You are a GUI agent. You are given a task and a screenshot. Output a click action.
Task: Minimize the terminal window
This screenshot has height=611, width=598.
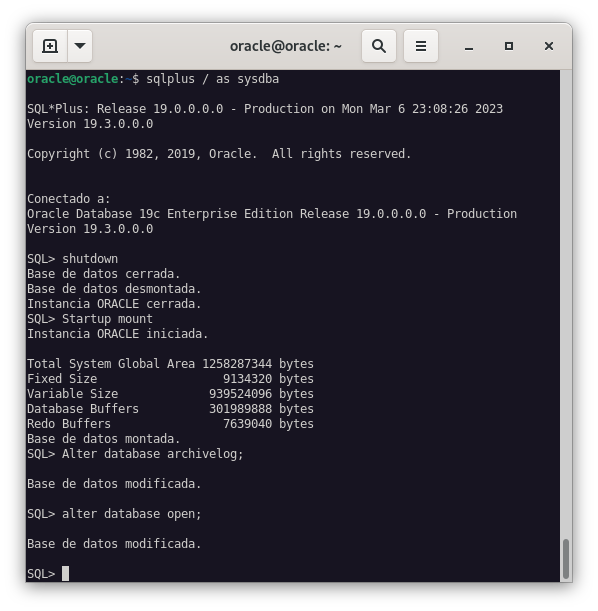pos(469,46)
